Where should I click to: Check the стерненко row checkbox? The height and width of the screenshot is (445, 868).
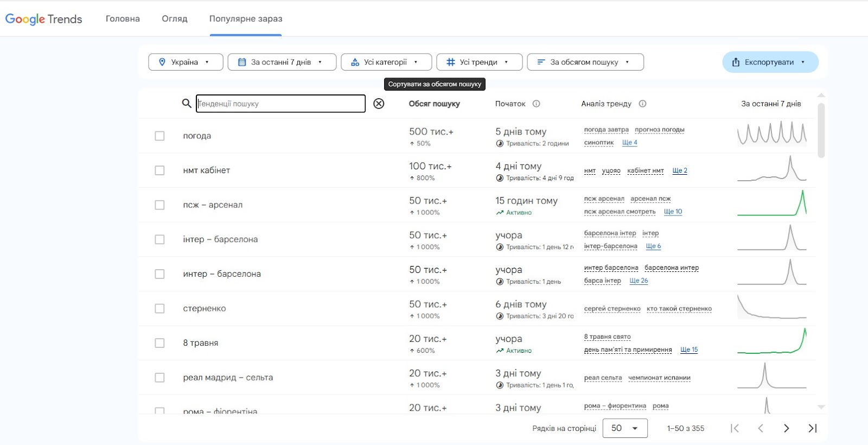tap(159, 308)
